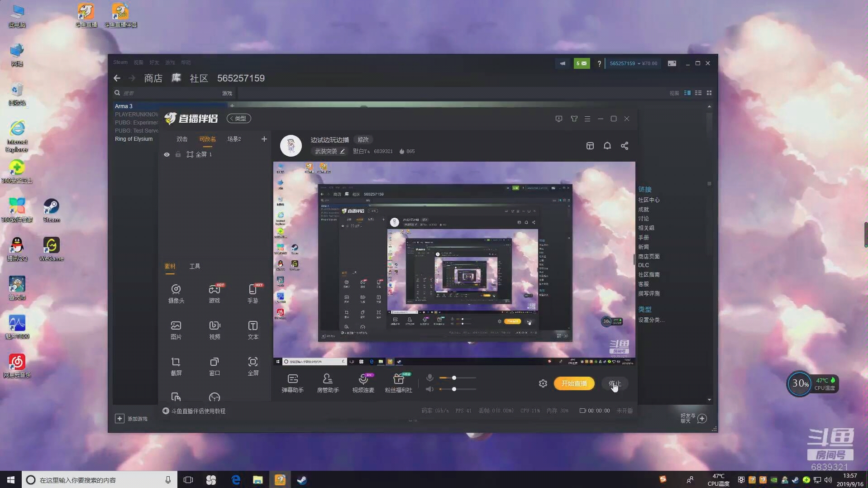This screenshot has height=488, width=868.
Task: Click 修改 button beside stream title
Action: [x=363, y=139]
